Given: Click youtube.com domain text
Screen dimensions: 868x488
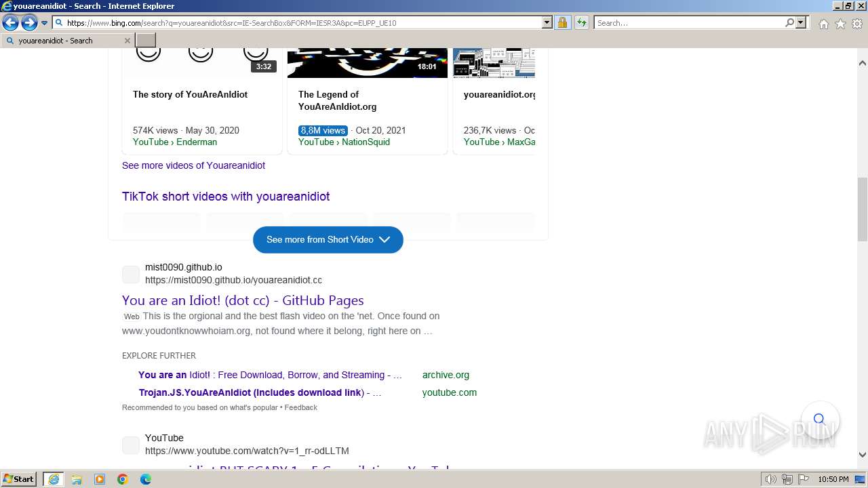Looking at the screenshot, I should pos(450,392).
